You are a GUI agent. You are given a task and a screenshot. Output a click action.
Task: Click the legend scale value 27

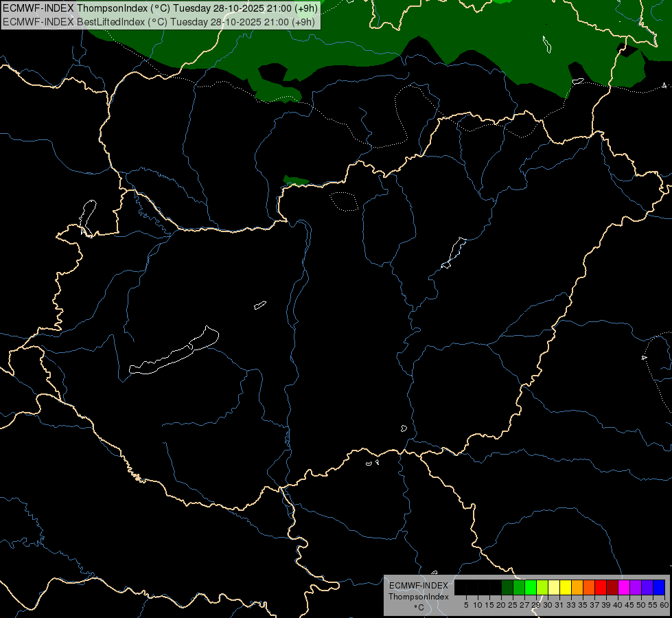click(524, 605)
